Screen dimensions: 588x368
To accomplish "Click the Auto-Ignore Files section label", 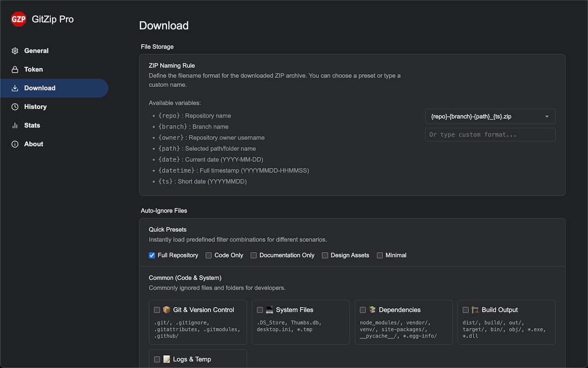I will click(164, 211).
